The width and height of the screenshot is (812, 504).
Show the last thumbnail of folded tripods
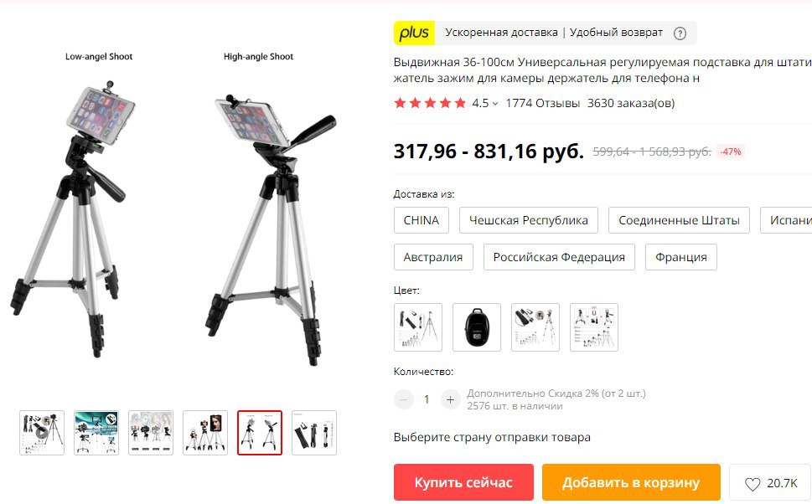(x=313, y=433)
